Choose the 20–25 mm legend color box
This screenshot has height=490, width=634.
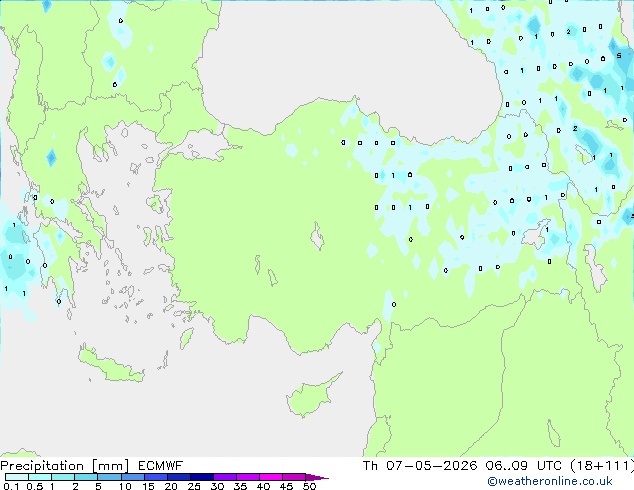click(178, 477)
